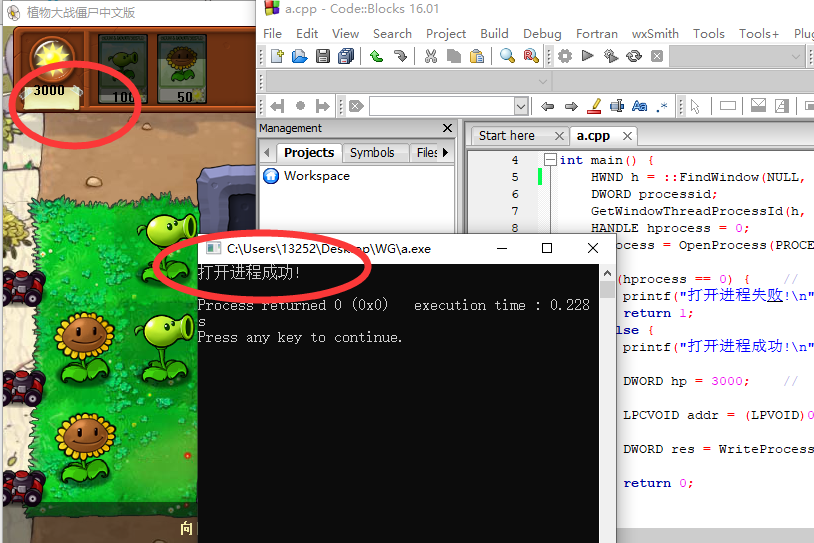Switch to the Start here tab

pyautogui.click(x=507, y=136)
